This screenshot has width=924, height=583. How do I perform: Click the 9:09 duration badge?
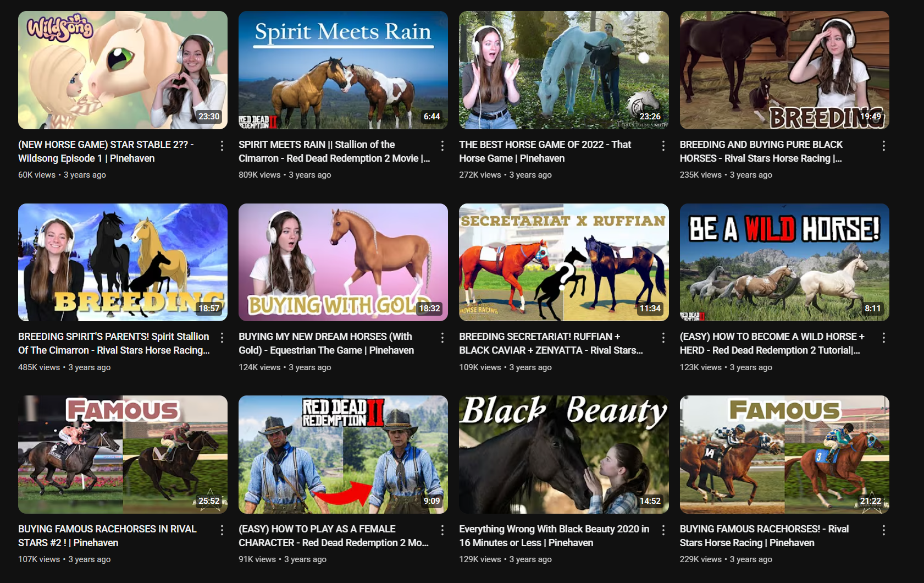click(x=431, y=501)
